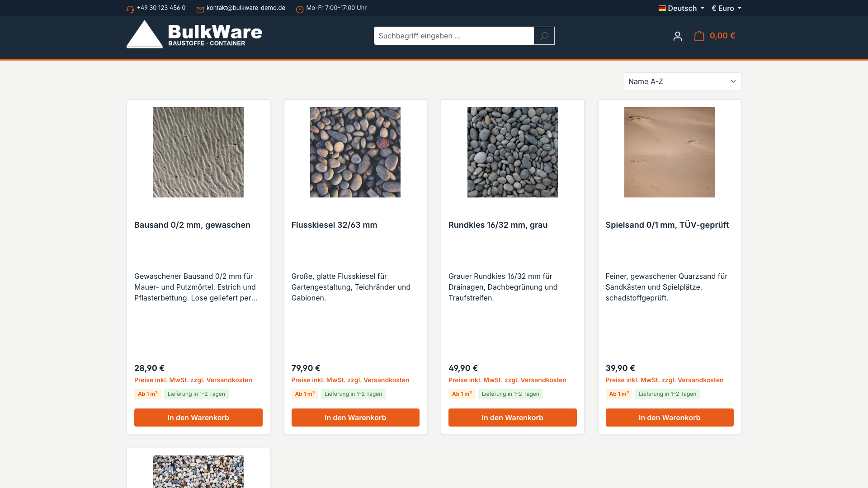Click Versandkosten link under 39,90 € price

pyautogui.click(x=665, y=380)
